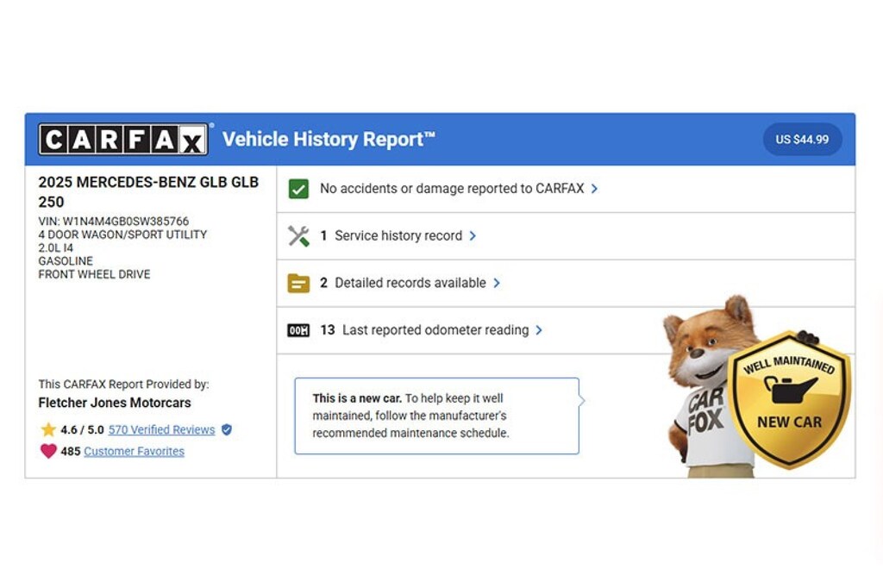The image size is (883, 588).
Task: Click the CARFAX logo in the header
Action: pyautogui.click(x=123, y=139)
